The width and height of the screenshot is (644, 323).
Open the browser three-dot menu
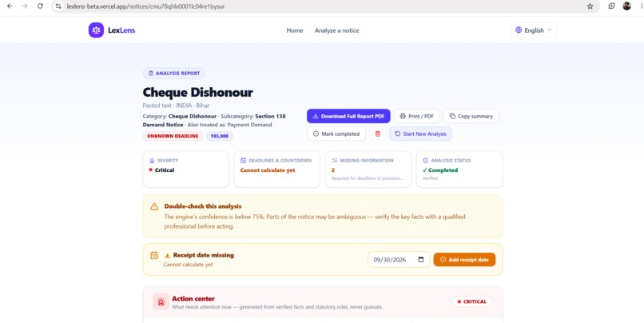click(642, 6)
